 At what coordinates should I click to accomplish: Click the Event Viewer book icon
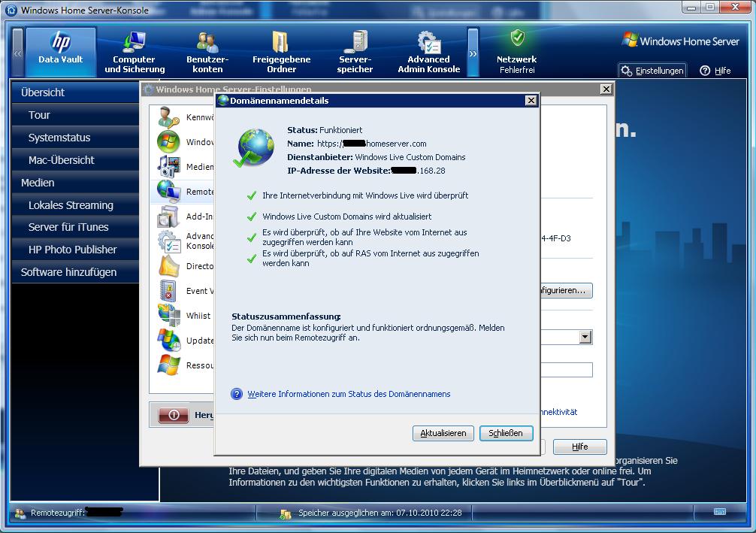(x=168, y=290)
